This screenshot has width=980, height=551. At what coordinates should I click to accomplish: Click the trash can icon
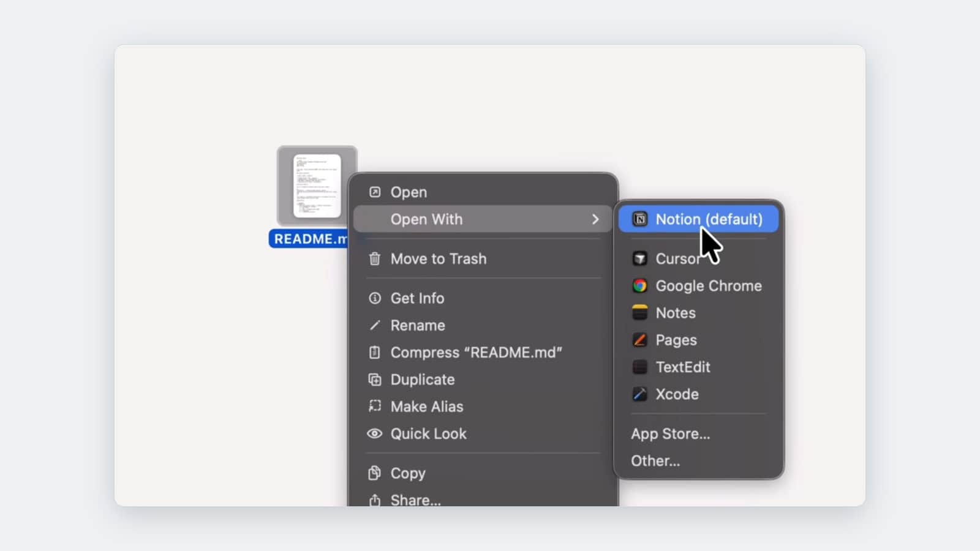click(375, 259)
